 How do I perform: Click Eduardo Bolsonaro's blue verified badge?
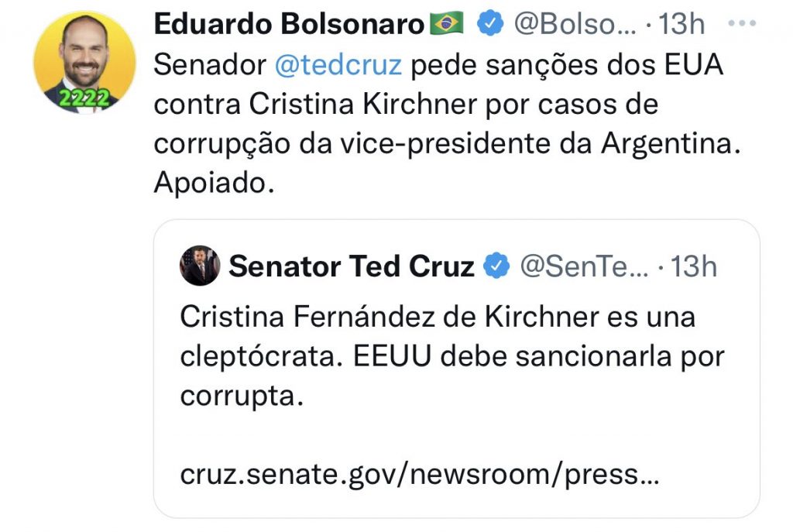(x=490, y=23)
